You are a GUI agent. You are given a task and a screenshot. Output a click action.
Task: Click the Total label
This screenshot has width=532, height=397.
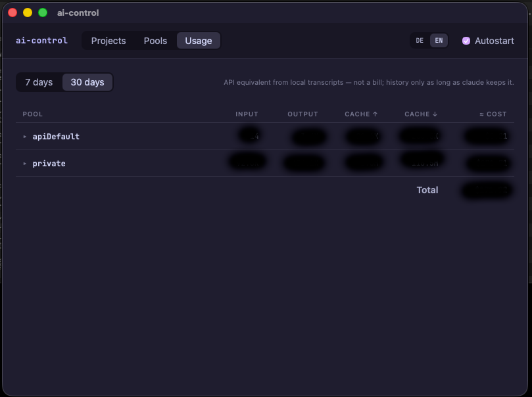(427, 190)
